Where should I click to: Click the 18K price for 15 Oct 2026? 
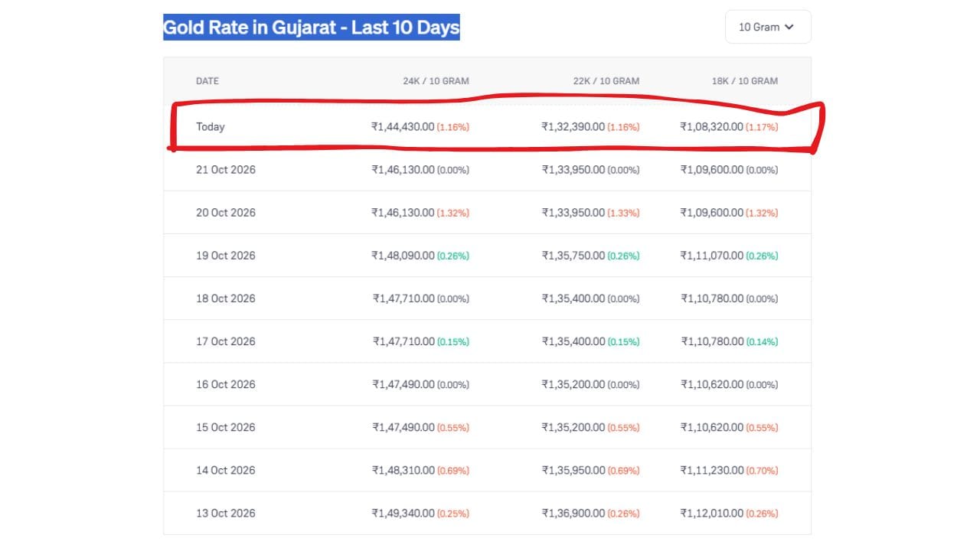pyautogui.click(x=712, y=427)
